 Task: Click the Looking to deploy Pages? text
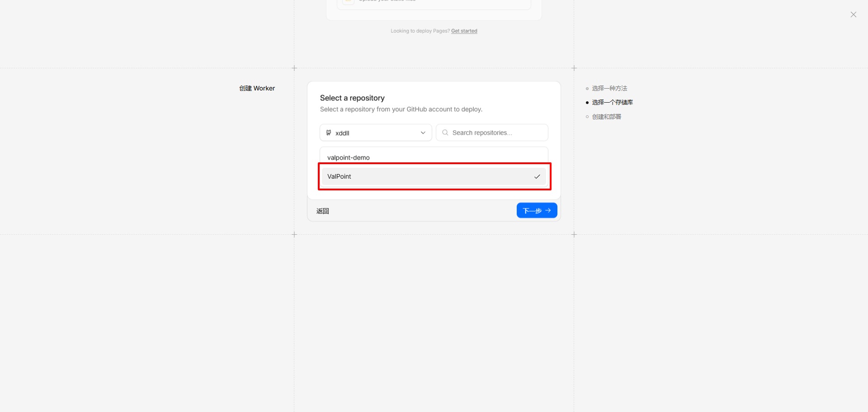[x=420, y=31]
